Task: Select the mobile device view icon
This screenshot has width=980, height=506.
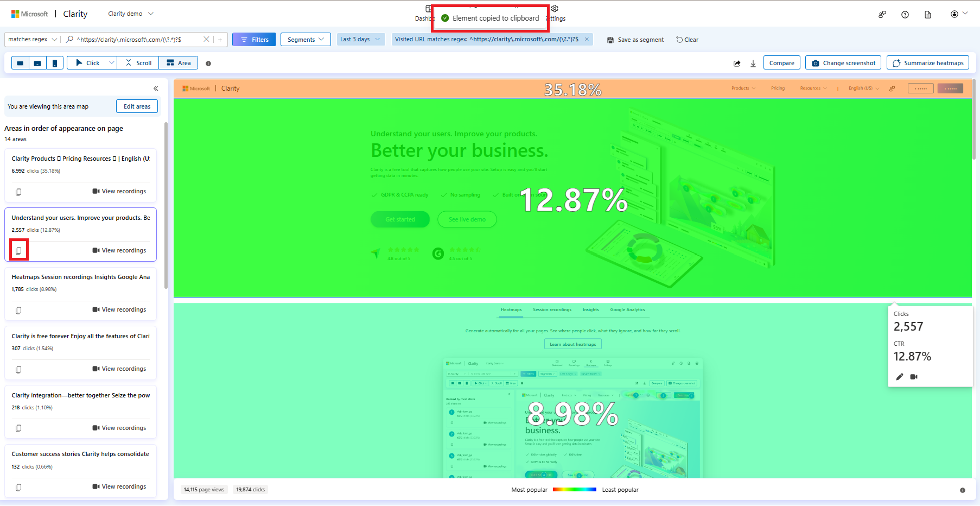Action: (x=55, y=63)
